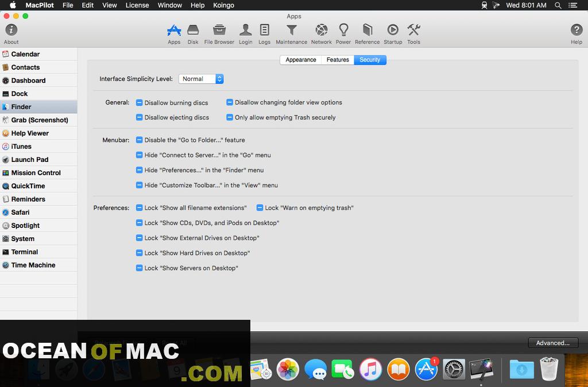Select Finder in the sidebar
Viewport: 588px width, 387px height.
(x=38, y=107)
